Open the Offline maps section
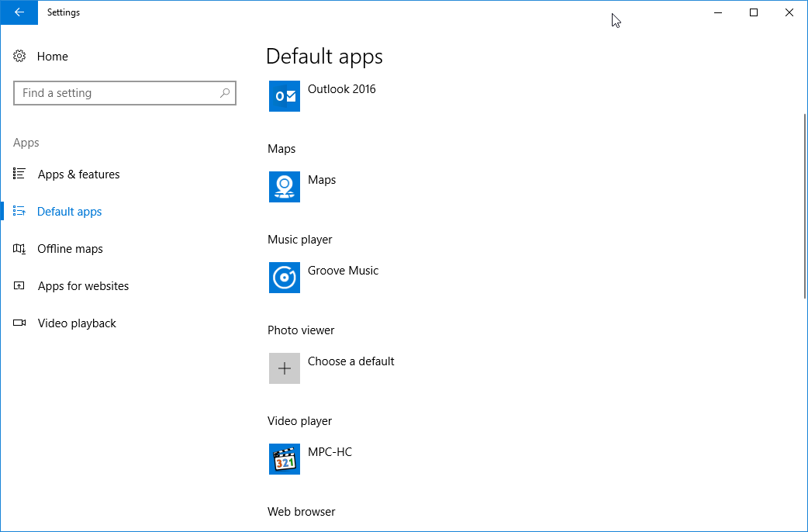 tap(70, 249)
